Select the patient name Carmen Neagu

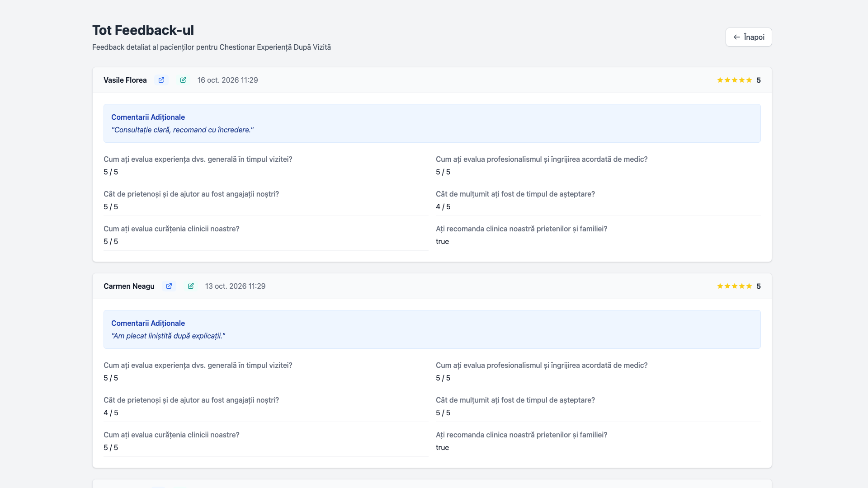129,286
